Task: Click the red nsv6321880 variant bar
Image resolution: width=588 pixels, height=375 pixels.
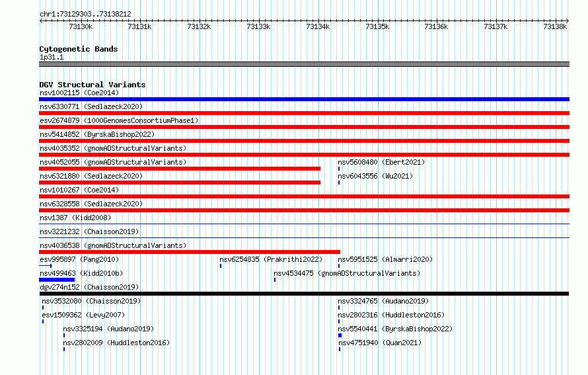Action: click(x=180, y=183)
